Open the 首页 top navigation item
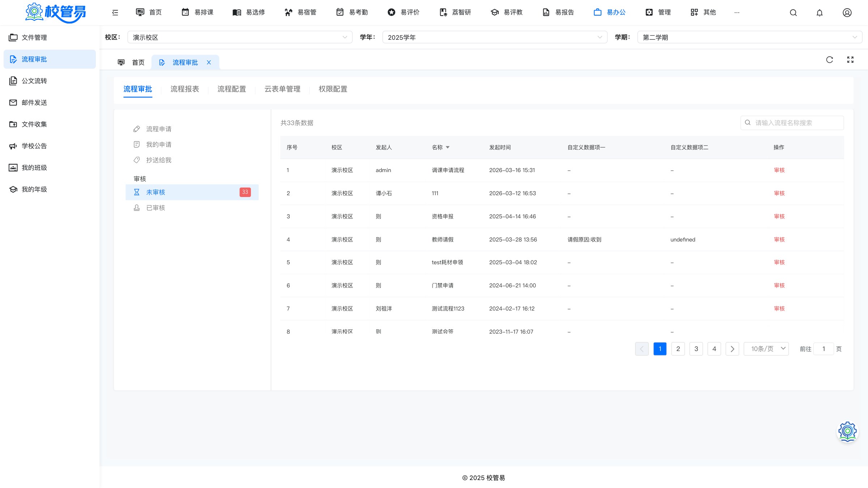The image size is (868, 488). click(x=149, y=12)
